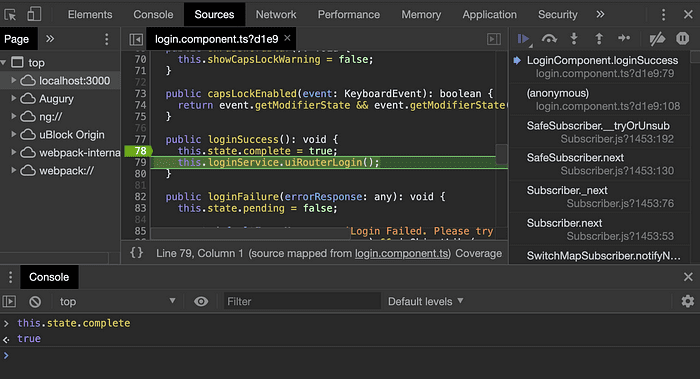Open the login.component.ts source map link
Screen dimensions: 700x379
[x=401, y=254]
